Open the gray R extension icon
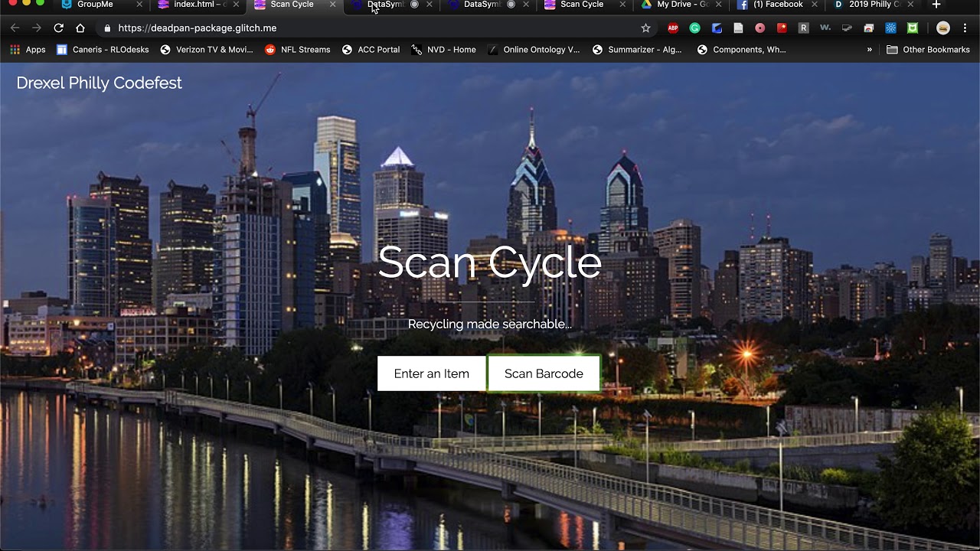Viewport: 980px width, 551px height. tap(803, 28)
